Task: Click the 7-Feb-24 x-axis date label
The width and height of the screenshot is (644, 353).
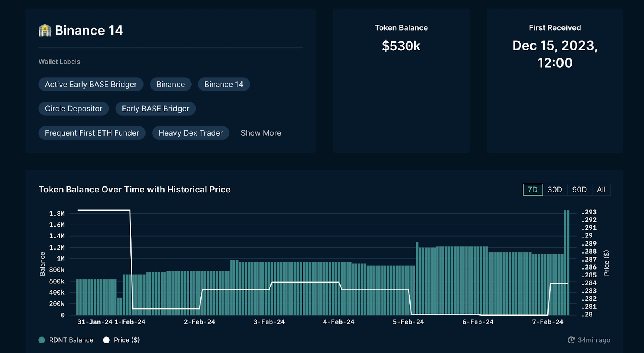Action: (x=547, y=322)
